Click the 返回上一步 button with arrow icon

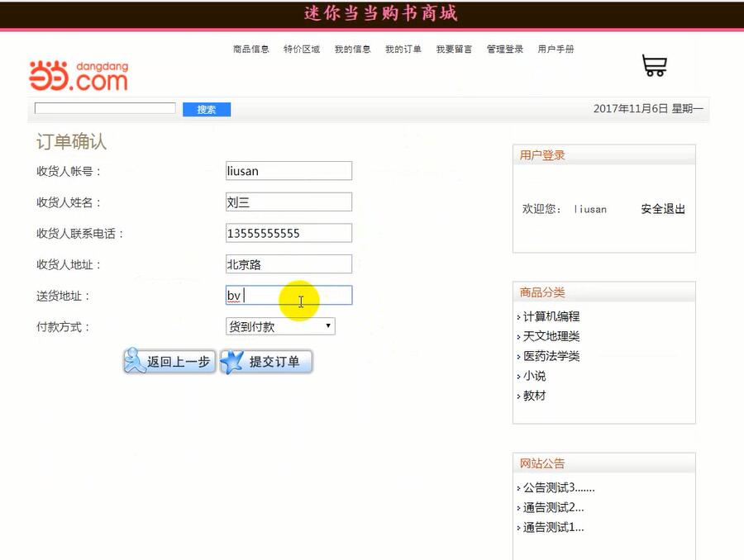coord(169,361)
